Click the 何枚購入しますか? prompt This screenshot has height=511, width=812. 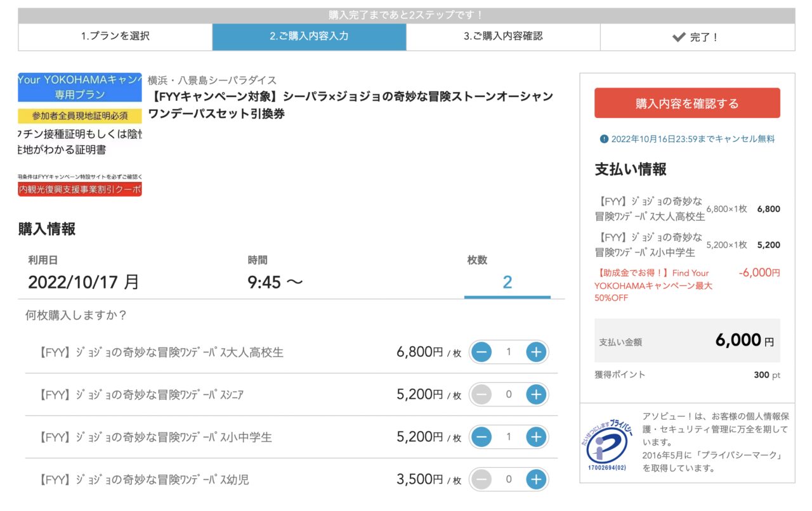tap(75, 315)
